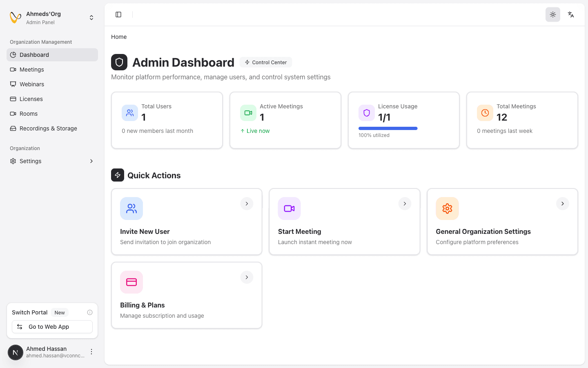Viewport: 588px width, 368px height.
Task: Click the Total Users people icon
Action: click(130, 113)
